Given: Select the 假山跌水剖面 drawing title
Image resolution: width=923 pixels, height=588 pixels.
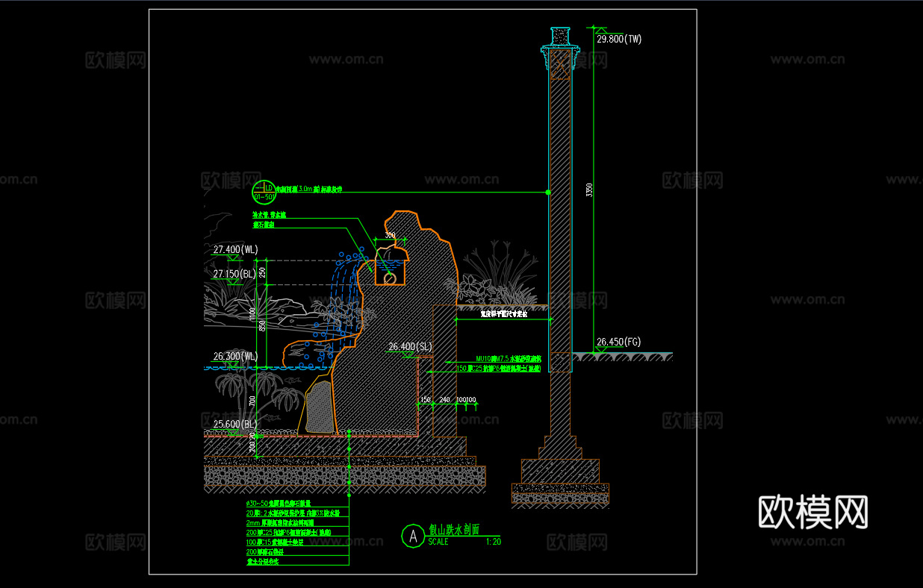Looking at the screenshot, I should point(453,530).
